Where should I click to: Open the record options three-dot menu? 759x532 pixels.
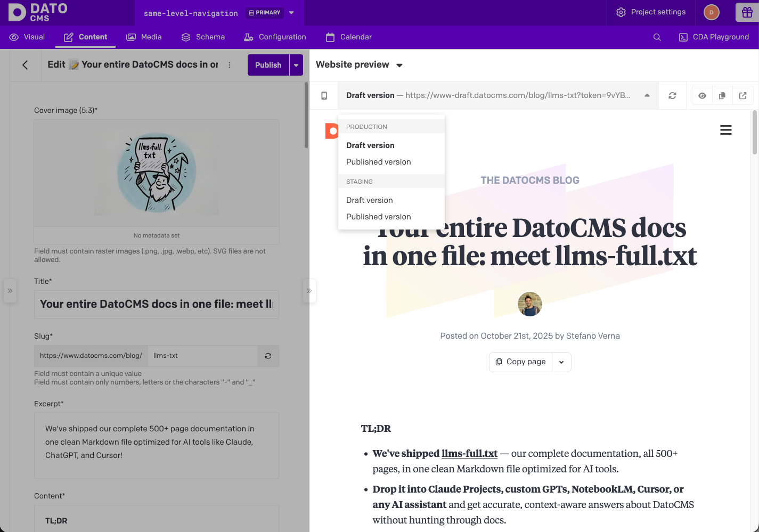pos(229,64)
